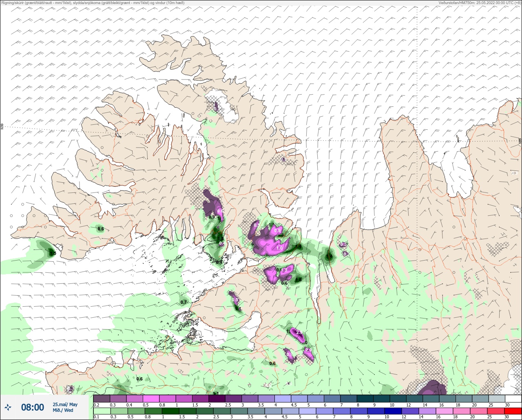
Task: Select the bright pink snow swatch labeled 0.5
Action: point(151,398)
